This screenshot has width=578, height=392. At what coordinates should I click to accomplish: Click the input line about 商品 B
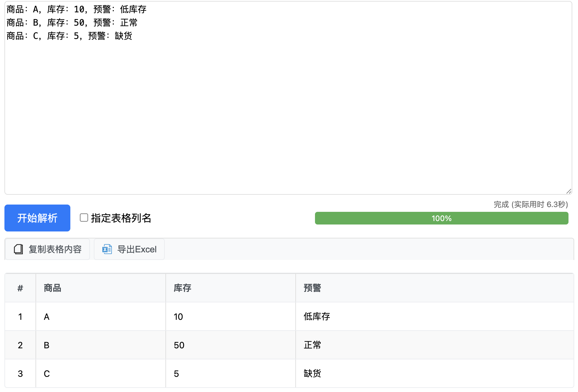click(x=72, y=23)
